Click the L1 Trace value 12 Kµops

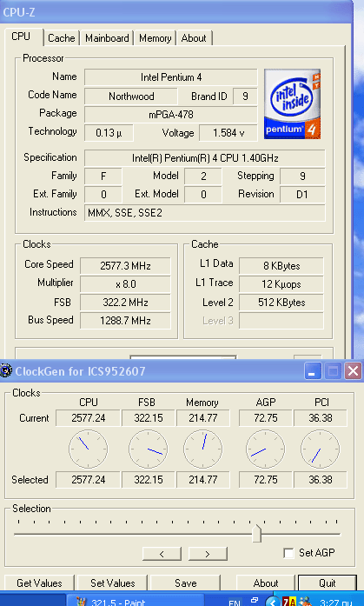pos(281,284)
